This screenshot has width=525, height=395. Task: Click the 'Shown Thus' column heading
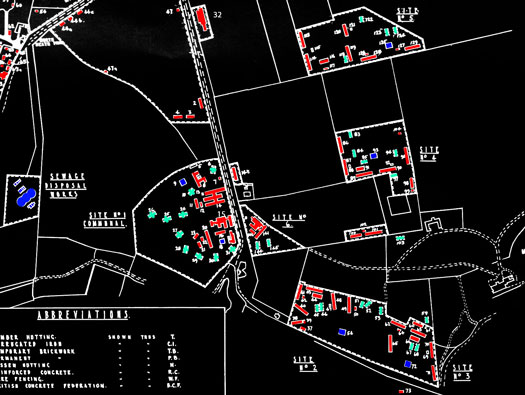coord(132,337)
